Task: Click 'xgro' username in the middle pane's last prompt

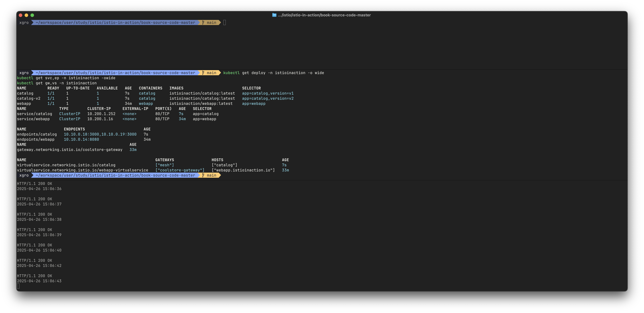Action: 24,175
